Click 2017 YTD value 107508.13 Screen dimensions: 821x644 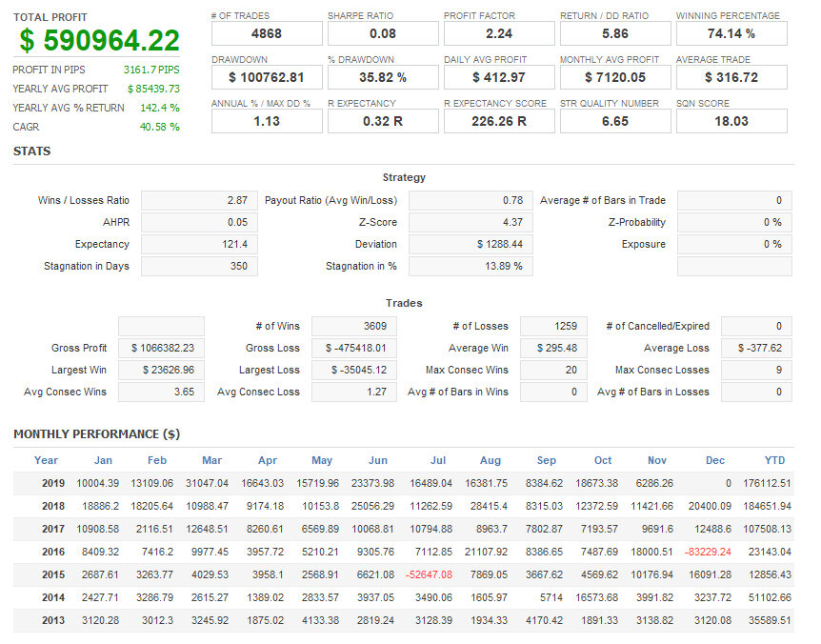[x=767, y=529]
